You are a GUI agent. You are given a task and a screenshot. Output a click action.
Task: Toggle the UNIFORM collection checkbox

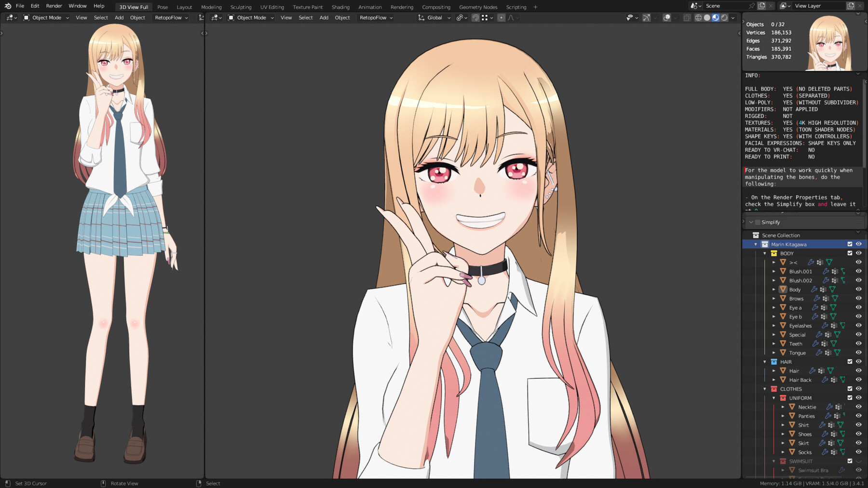[850, 398]
